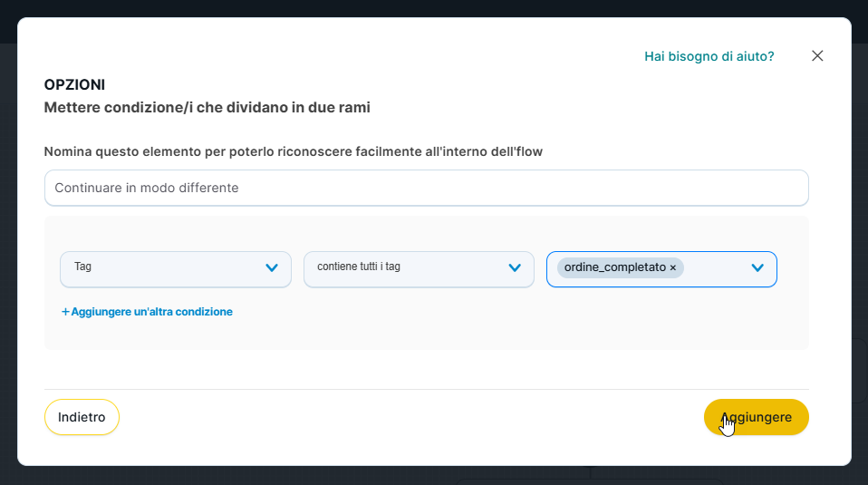
Task: Close the options dialog with the X icon
Action: pos(817,56)
